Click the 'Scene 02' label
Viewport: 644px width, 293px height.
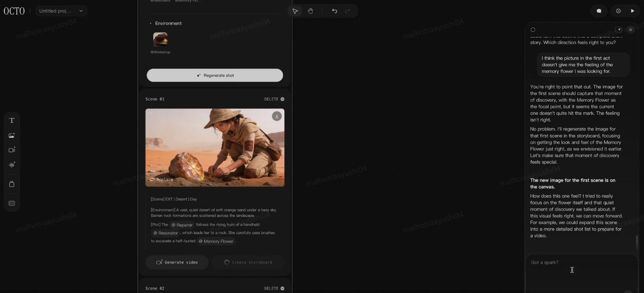click(x=155, y=288)
